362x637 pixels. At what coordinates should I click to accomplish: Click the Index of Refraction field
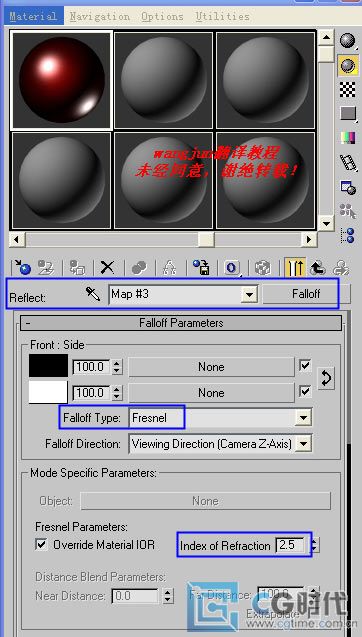pyautogui.click(x=289, y=545)
